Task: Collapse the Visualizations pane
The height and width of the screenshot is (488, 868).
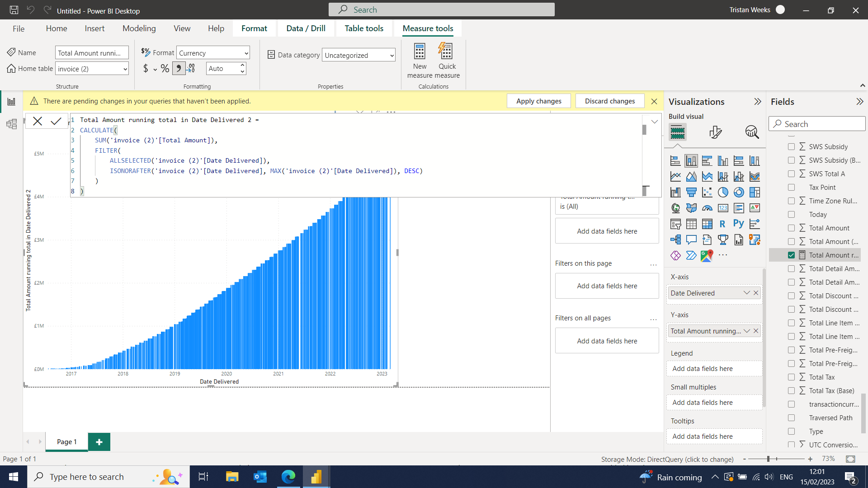Action: coord(758,102)
